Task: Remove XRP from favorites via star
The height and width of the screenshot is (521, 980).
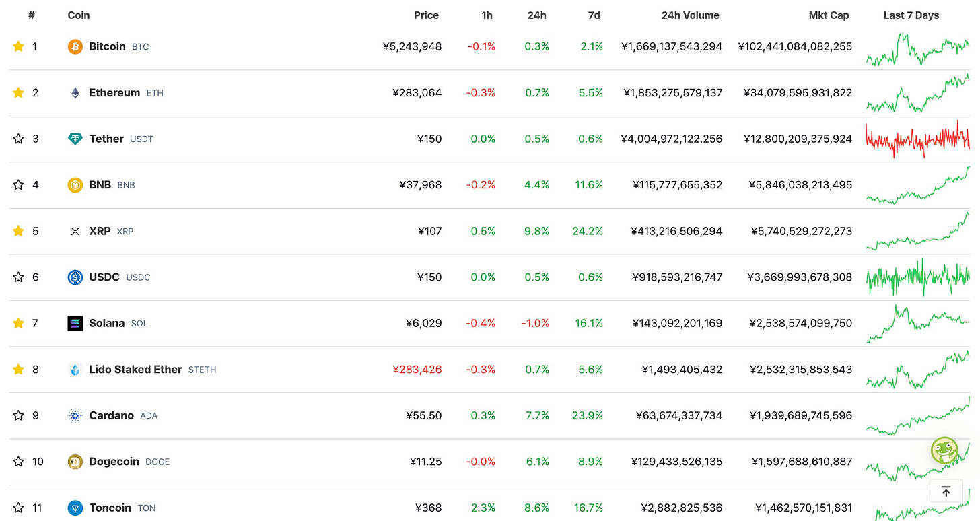Action: pyautogui.click(x=18, y=231)
